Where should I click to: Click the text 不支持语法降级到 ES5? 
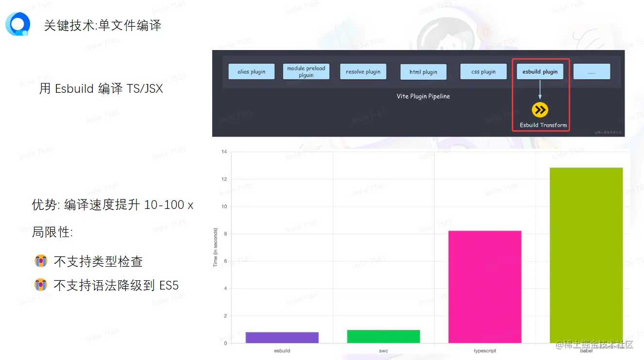[x=116, y=285]
